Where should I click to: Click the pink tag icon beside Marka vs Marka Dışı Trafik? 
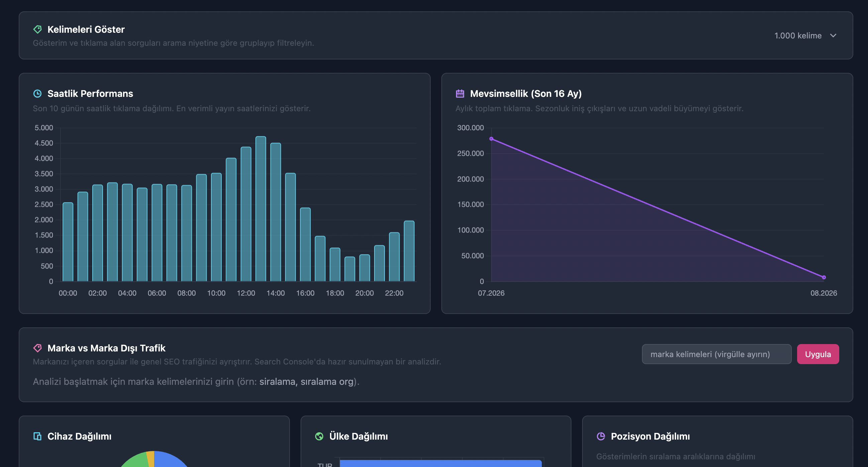[x=37, y=348]
